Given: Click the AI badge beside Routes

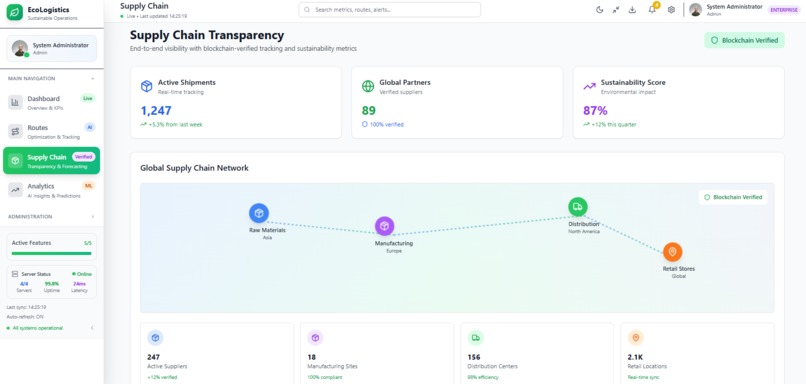Looking at the screenshot, I should coord(90,127).
